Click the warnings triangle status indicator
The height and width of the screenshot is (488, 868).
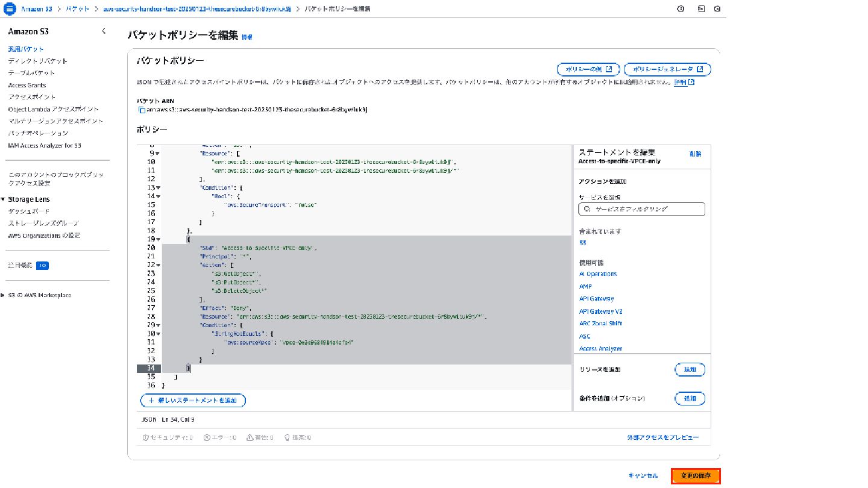point(260,437)
